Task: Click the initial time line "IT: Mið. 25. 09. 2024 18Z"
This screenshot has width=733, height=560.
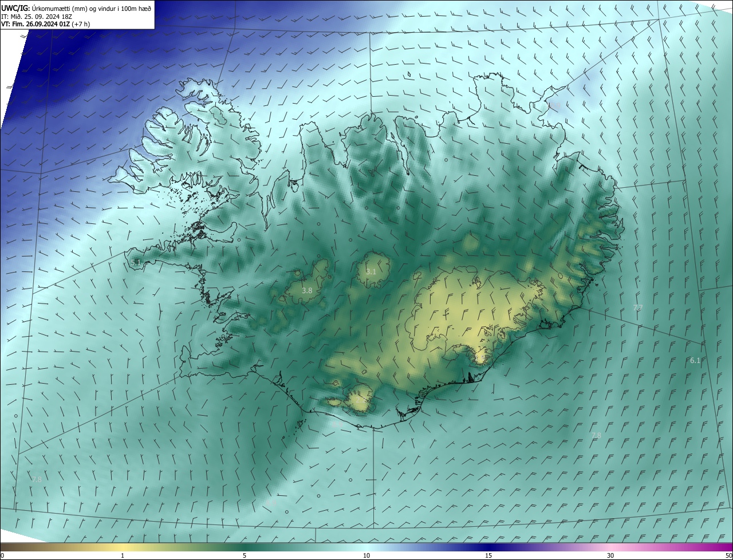Action: tap(36, 16)
